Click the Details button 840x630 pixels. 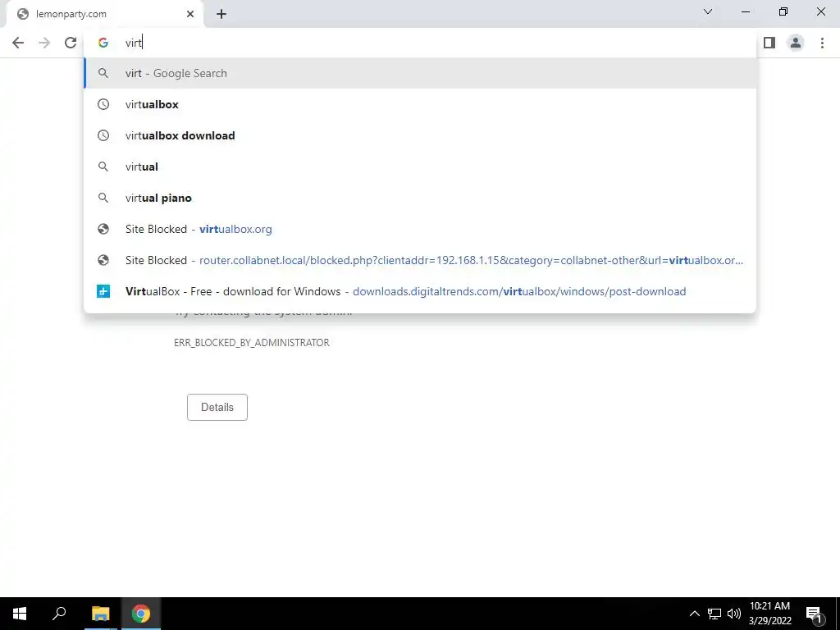[217, 407]
